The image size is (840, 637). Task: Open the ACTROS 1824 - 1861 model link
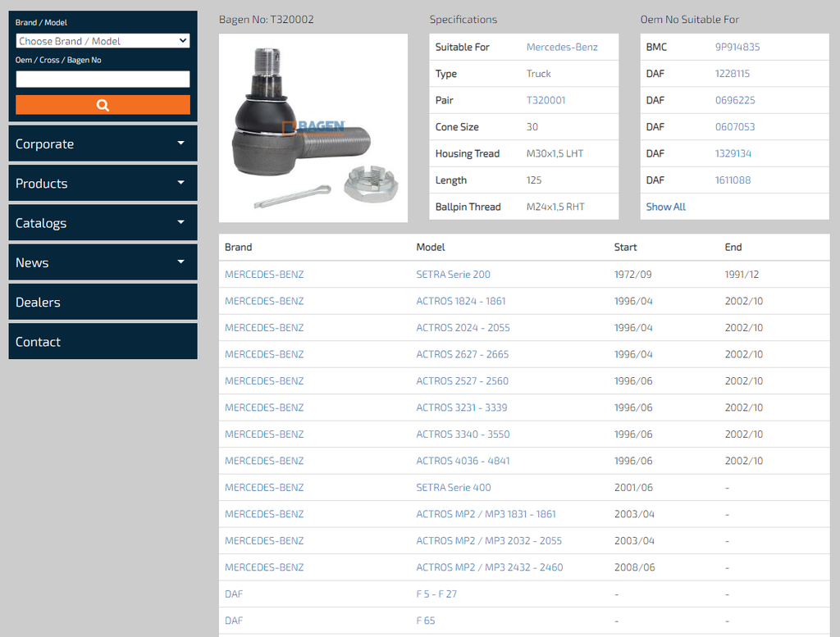coord(461,301)
